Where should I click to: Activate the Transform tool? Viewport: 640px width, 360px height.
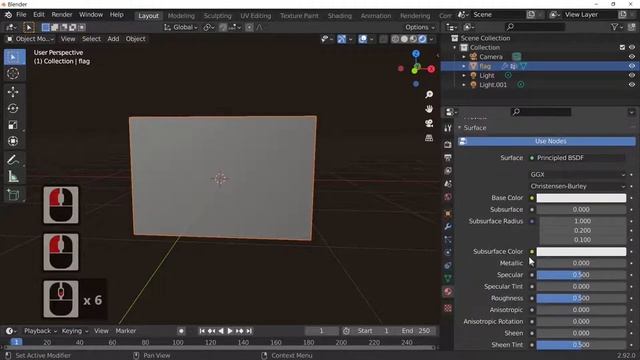[13, 141]
